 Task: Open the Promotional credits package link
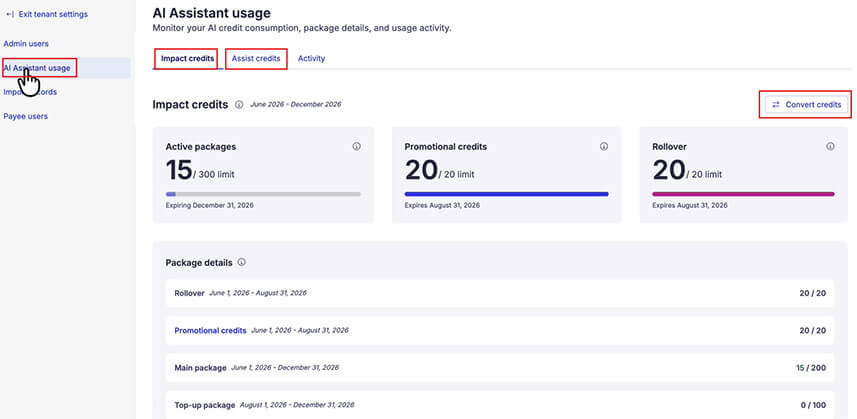210,331
